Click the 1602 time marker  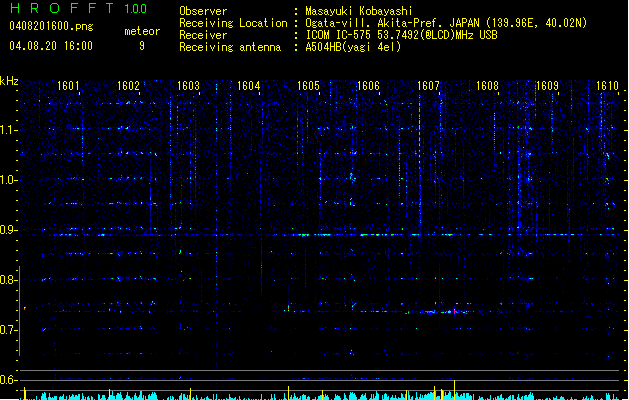click(x=128, y=86)
